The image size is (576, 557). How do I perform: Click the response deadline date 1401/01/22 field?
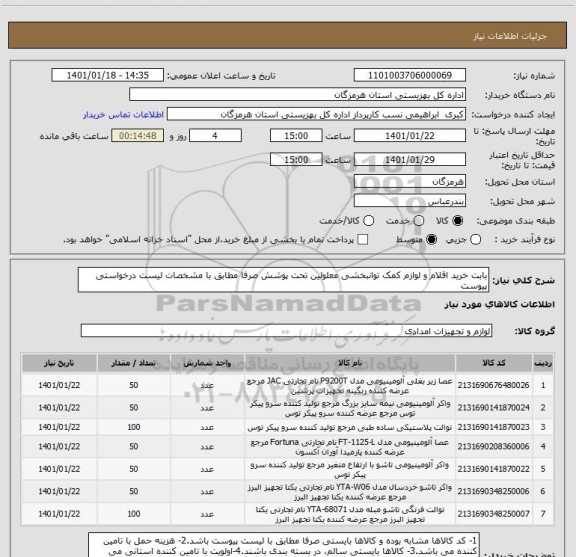tap(410, 136)
